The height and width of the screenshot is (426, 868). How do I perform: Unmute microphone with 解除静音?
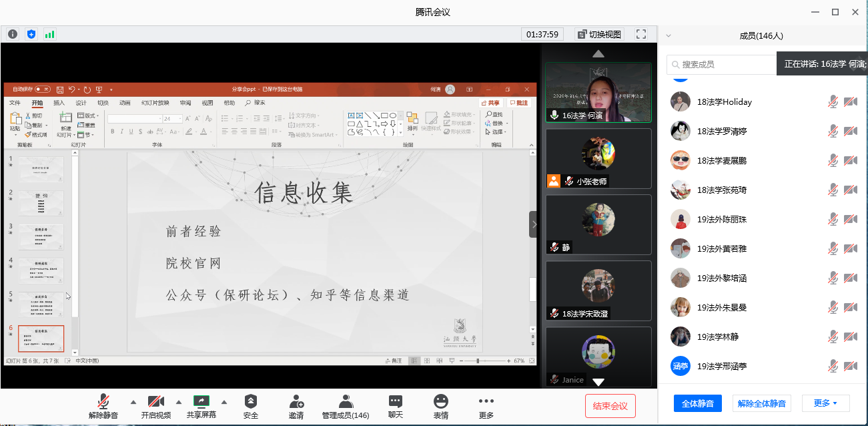103,406
